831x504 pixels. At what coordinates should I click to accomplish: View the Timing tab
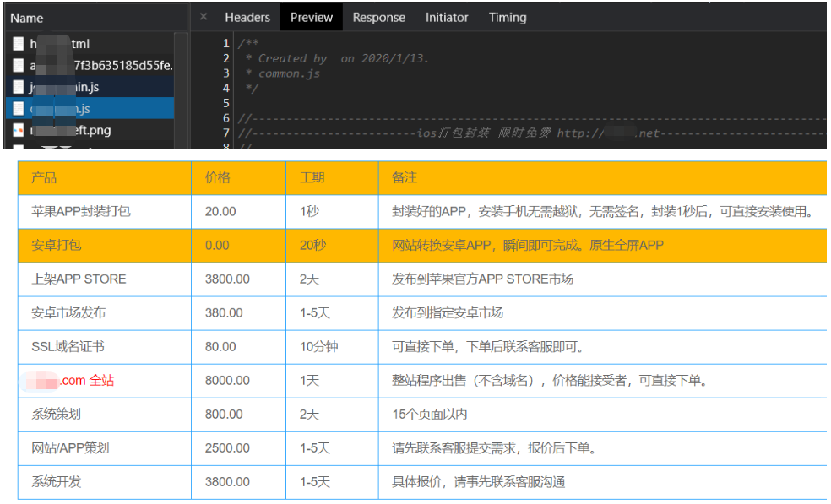click(508, 18)
